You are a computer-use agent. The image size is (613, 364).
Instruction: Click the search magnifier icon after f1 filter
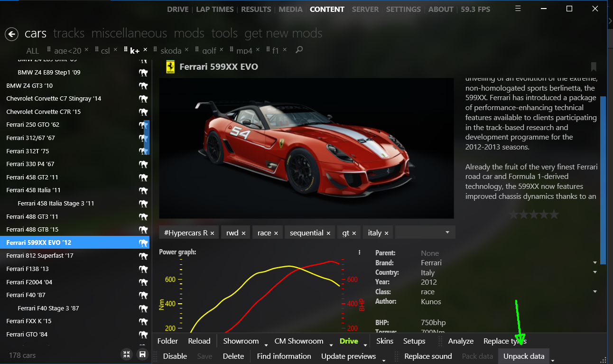pyautogui.click(x=299, y=50)
